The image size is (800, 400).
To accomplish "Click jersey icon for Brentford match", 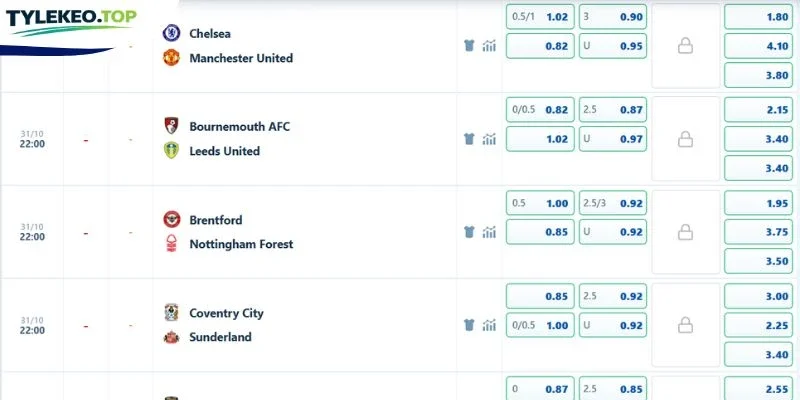I will pyautogui.click(x=469, y=232).
